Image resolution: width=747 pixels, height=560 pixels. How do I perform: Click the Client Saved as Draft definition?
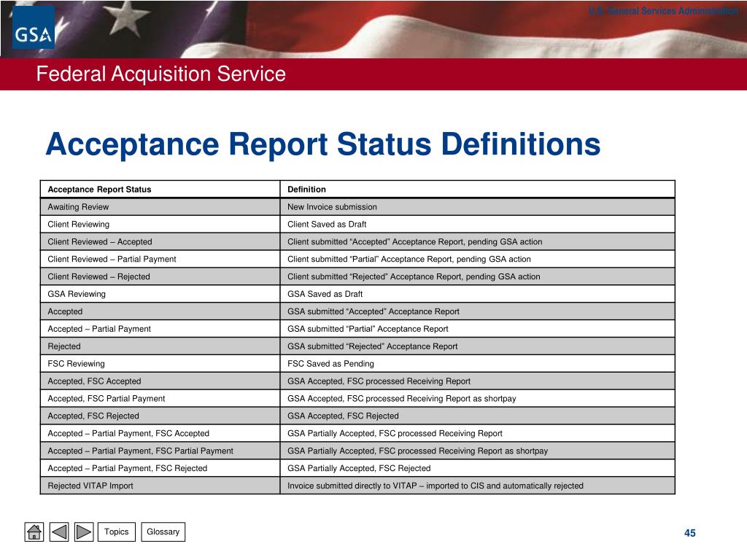(478, 225)
